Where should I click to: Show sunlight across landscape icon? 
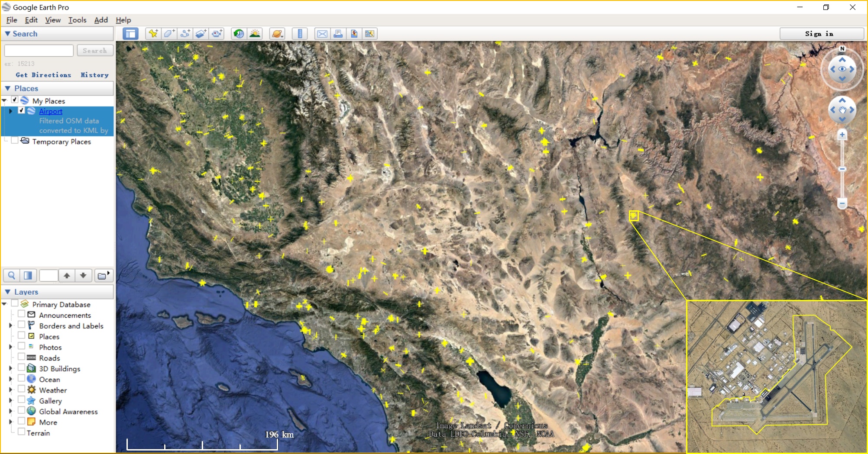[255, 34]
